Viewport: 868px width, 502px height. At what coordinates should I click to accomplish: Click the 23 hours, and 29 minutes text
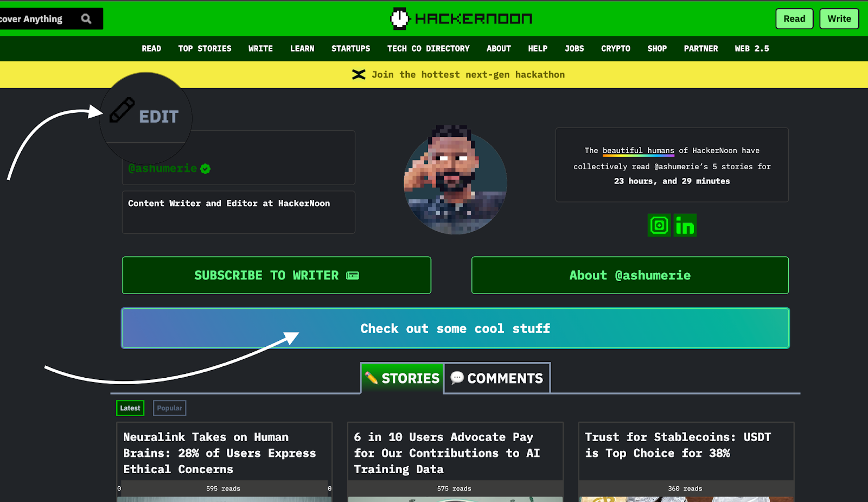(672, 181)
